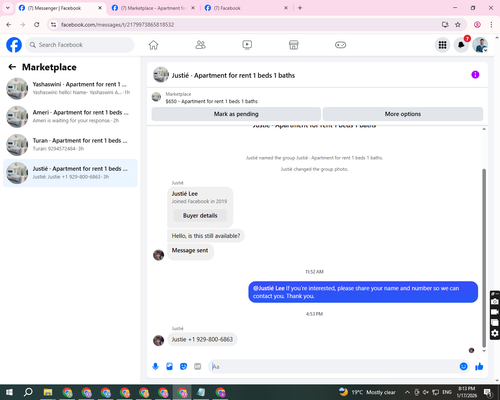This screenshot has height=400, width=500.
Task: Click the Justie +1 929-800-6863 message
Action: [x=202, y=339]
